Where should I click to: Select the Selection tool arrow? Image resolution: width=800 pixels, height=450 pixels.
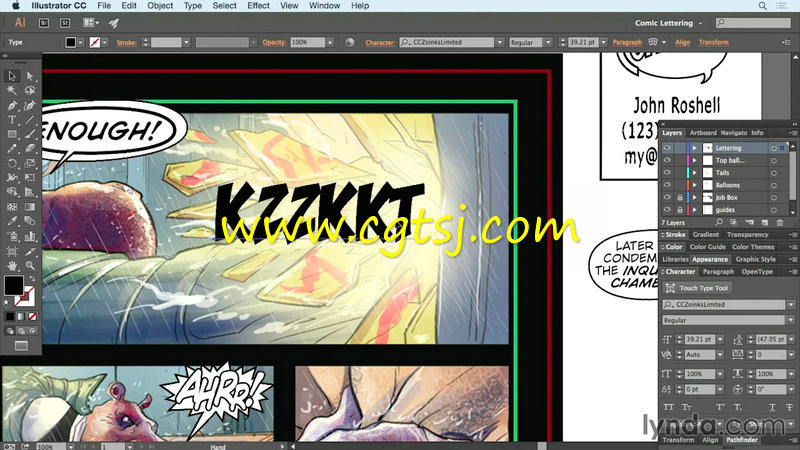click(x=12, y=76)
